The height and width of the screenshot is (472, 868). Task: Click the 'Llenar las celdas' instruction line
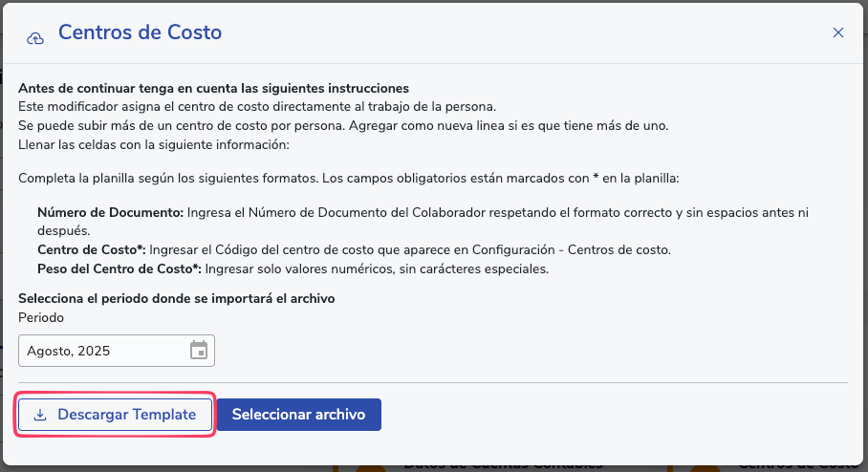(x=153, y=144)
